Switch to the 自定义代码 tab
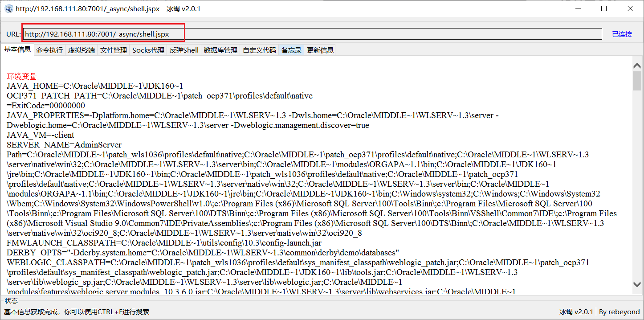Image resolution: width=644 pixels, height=320 pixels. pos(259,50)
